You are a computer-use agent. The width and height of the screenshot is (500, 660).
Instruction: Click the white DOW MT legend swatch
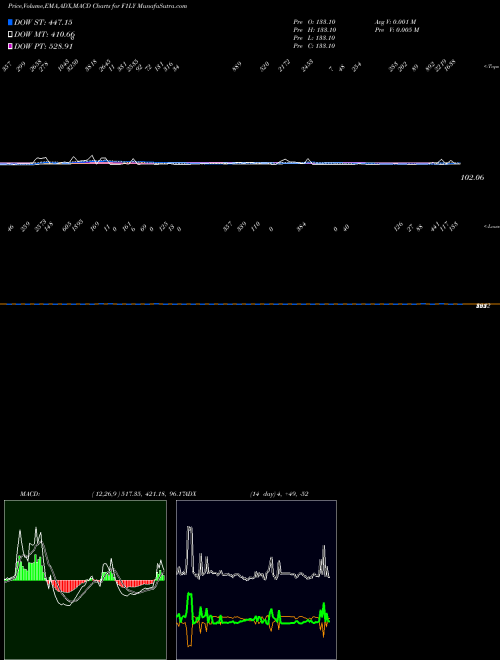pos(10,35)
